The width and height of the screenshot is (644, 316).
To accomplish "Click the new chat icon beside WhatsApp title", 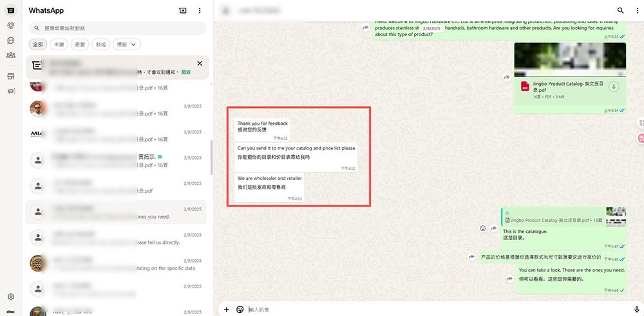I will (183, 11).
